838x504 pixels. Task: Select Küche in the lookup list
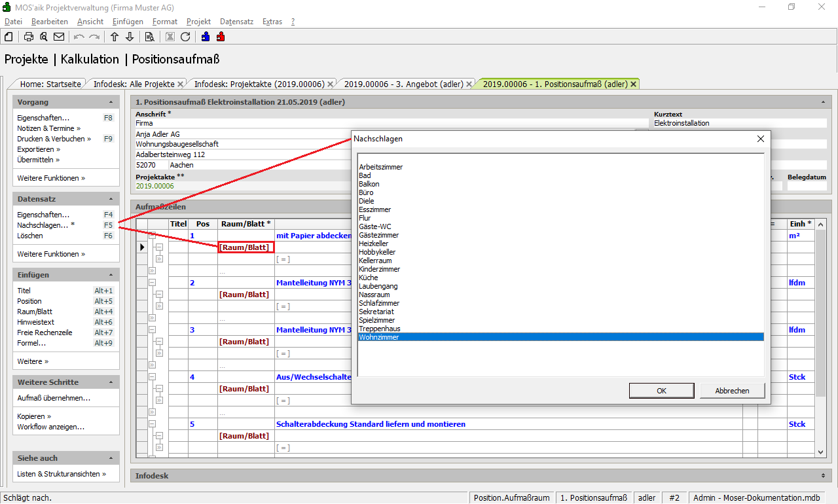click(x=369, y=278)
